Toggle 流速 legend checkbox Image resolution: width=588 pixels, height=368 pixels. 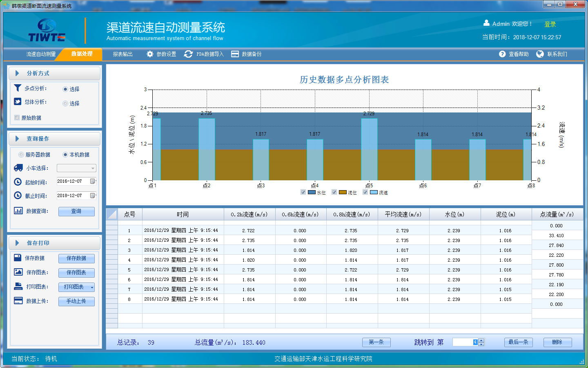(365, 192)
